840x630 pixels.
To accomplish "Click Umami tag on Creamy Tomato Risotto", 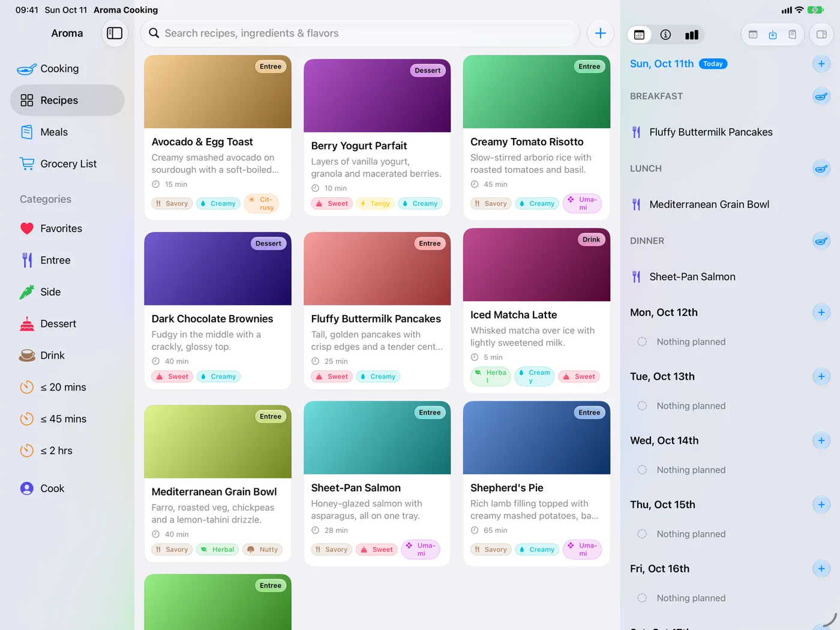I will pyautogui.click(x=582, y=204).
